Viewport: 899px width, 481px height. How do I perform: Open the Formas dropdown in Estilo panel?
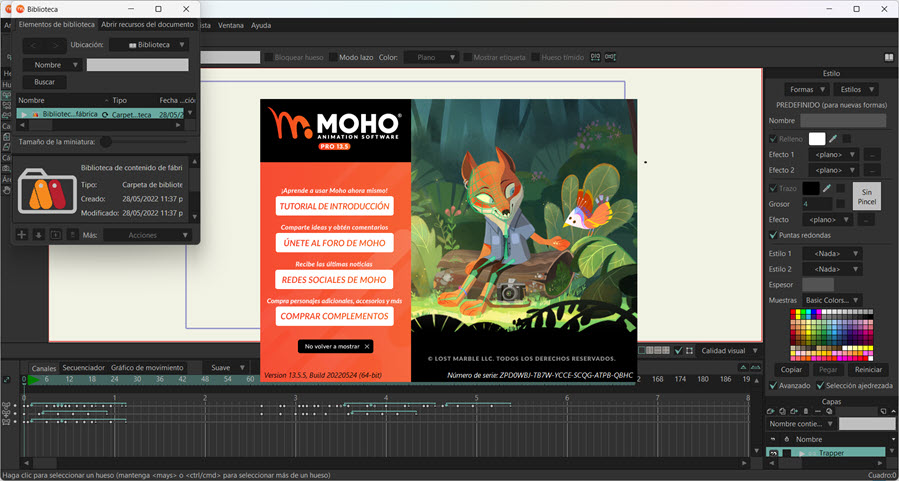(x=806, y=89)
